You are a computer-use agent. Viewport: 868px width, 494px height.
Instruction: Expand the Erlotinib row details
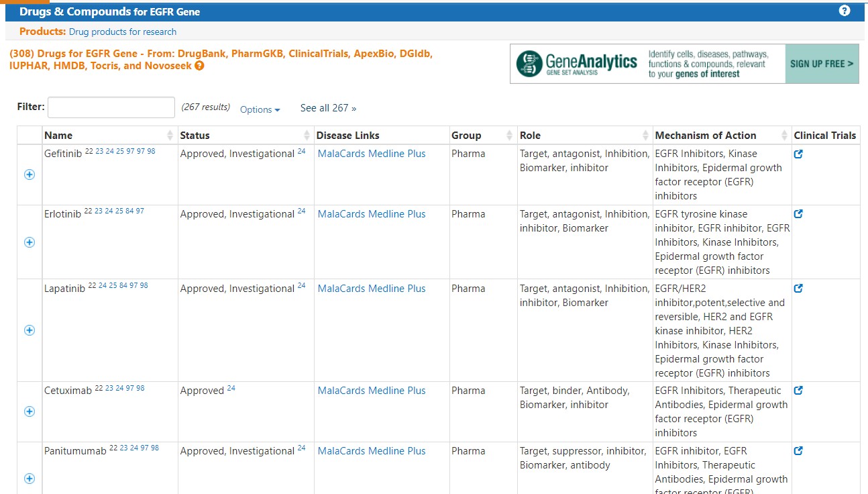pos(30,242)
